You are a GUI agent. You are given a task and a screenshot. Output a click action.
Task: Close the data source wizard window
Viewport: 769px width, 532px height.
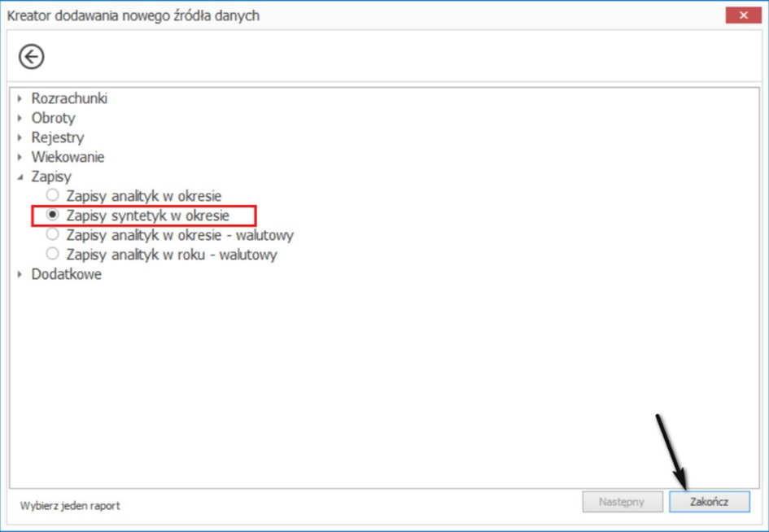743,15
